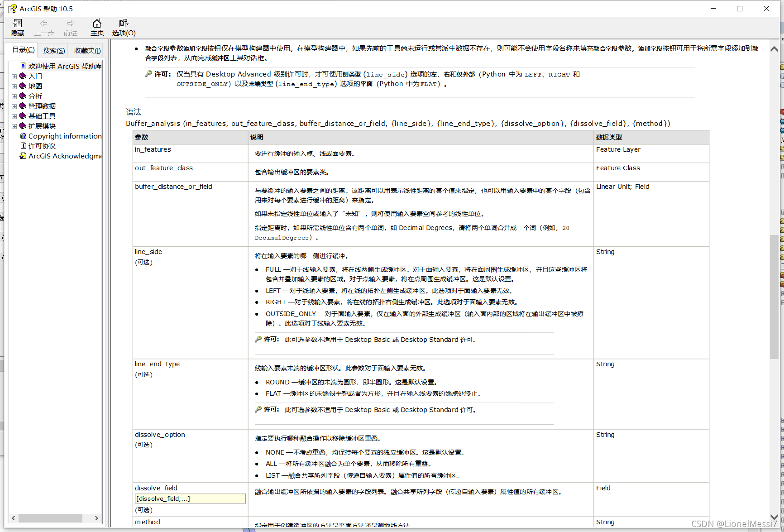Image resolution: width=784 pixels, height=532 pixels.
Task: Click the contents pane right scroll arrow
Action: 96,518
